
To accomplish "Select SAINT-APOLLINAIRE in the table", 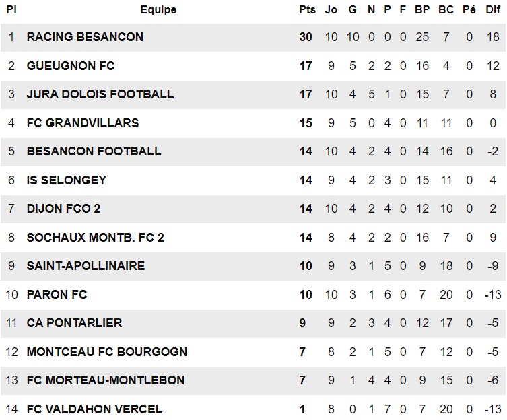I will tap(86, 266).
